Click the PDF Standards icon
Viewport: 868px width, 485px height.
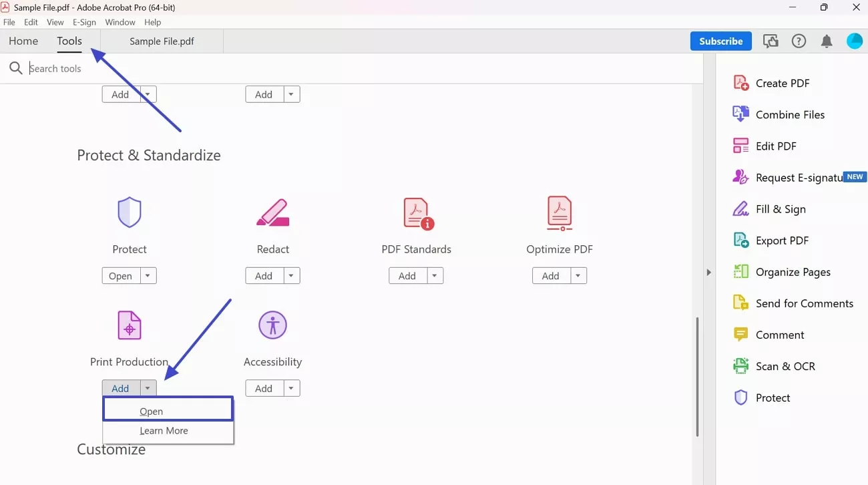tap(416, 212)
